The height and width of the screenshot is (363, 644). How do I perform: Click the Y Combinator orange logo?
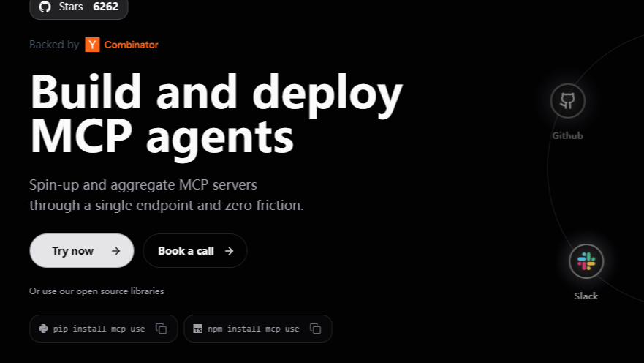[92, 45]
